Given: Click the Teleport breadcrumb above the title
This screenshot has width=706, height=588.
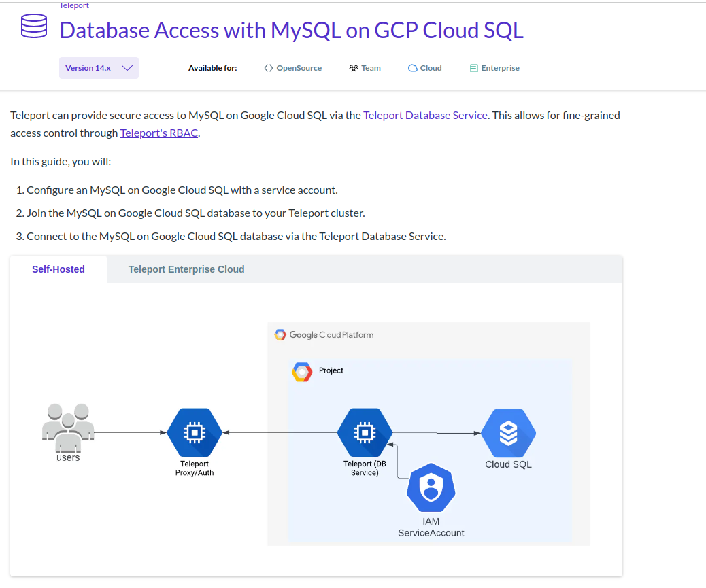Looking at the screenshot, I should pos(74,5).
